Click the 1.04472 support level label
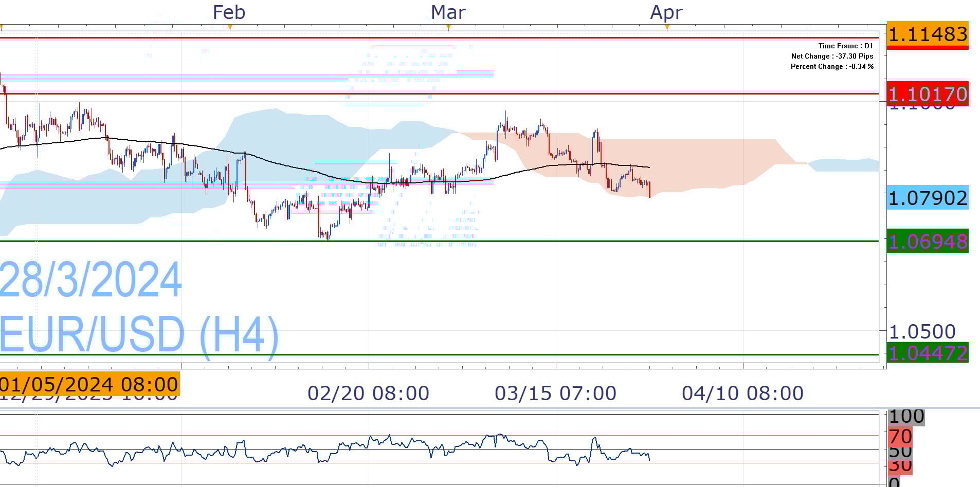Image resolution: width=980 pixels, height=487 pixels. [x=927, y=353]
